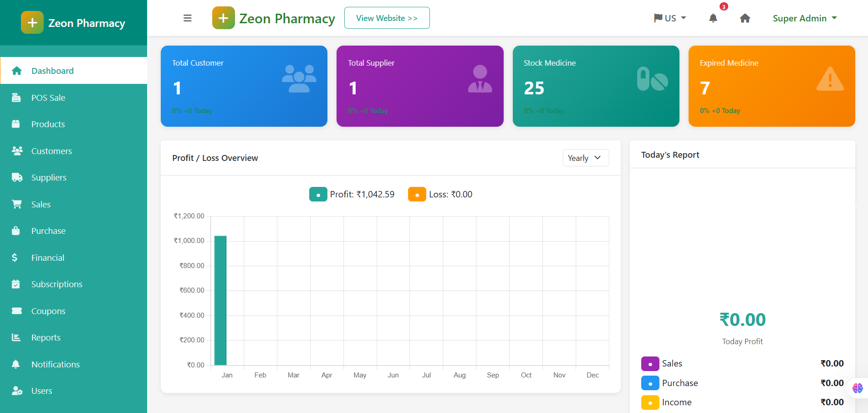
Task: Open the Subscriptions menu entry
Action: click(56, 284)
